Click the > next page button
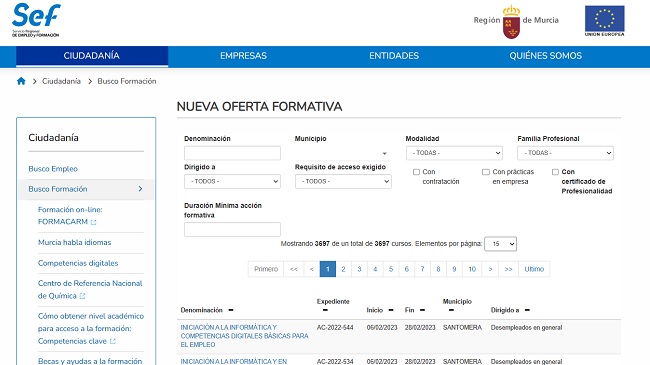 [x=490, y=269]
